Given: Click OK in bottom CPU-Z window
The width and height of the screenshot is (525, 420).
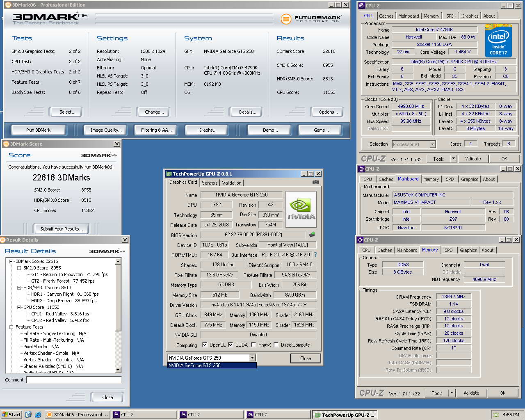Looking at the screenshot, I should (502, 393).
